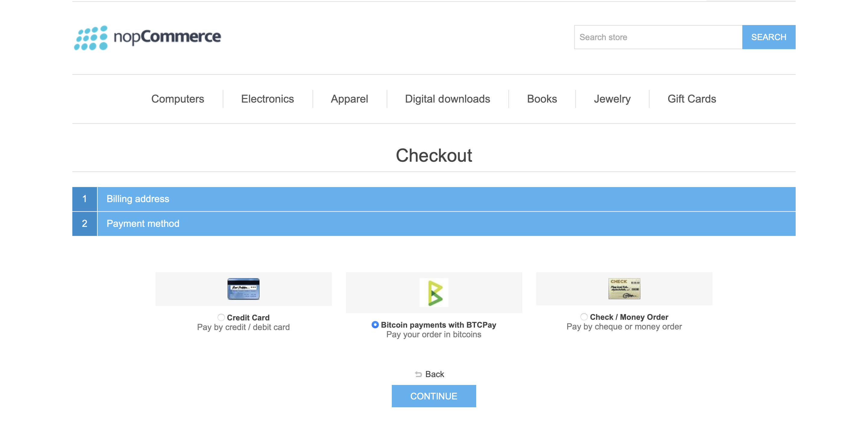Focus the Search store input field
The width and height of the screenshot is (868, 429).
tap(658, 37)
